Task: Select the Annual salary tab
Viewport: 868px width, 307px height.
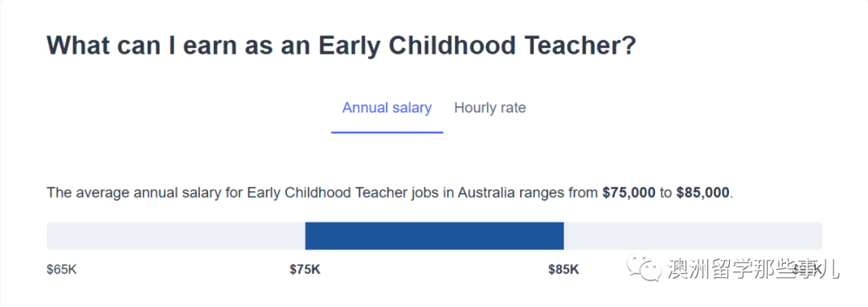Action: click(x=387, y=108)
